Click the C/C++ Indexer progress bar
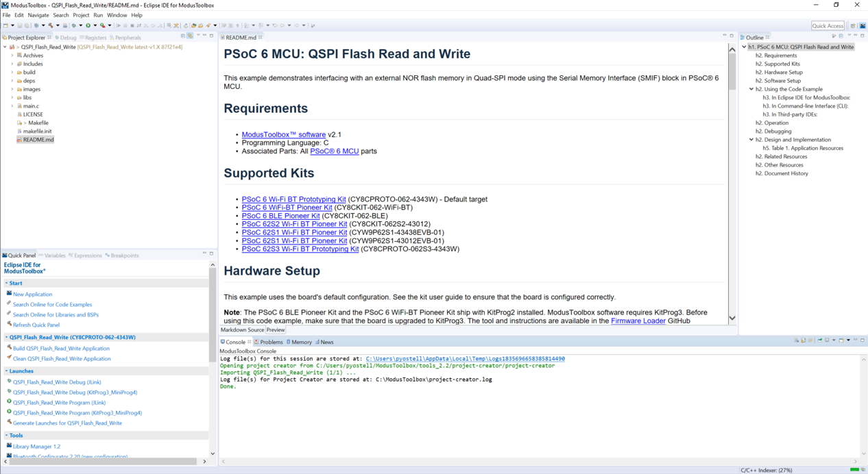 pyautogui.click(x=854, y=470)
